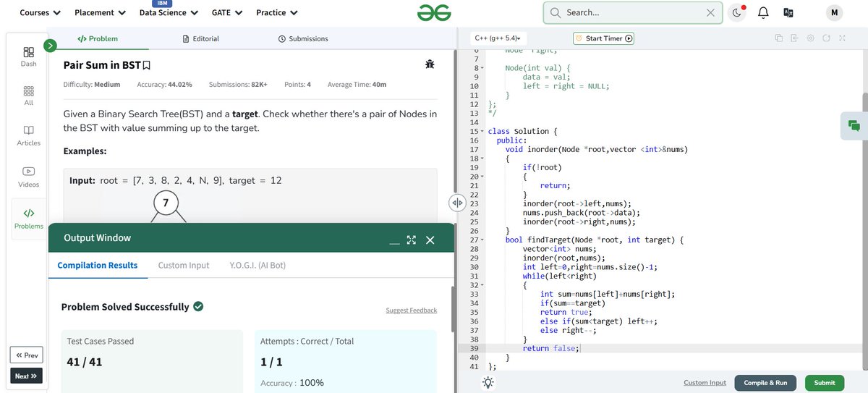Click the tree root node 7
Viewport: 868px width, 393px height.
pyautogui.click(x=166, y=203)
